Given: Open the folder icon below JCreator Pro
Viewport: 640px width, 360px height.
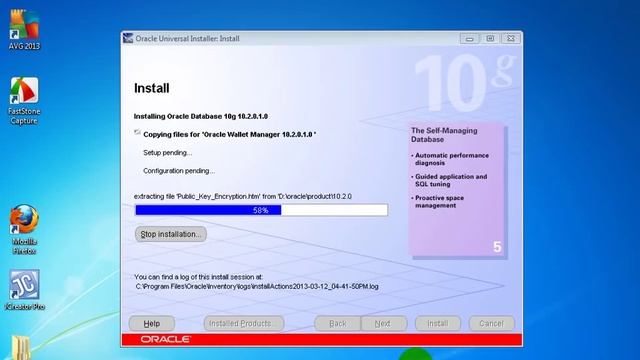Looking at the screenshot, I should point(20,347).
